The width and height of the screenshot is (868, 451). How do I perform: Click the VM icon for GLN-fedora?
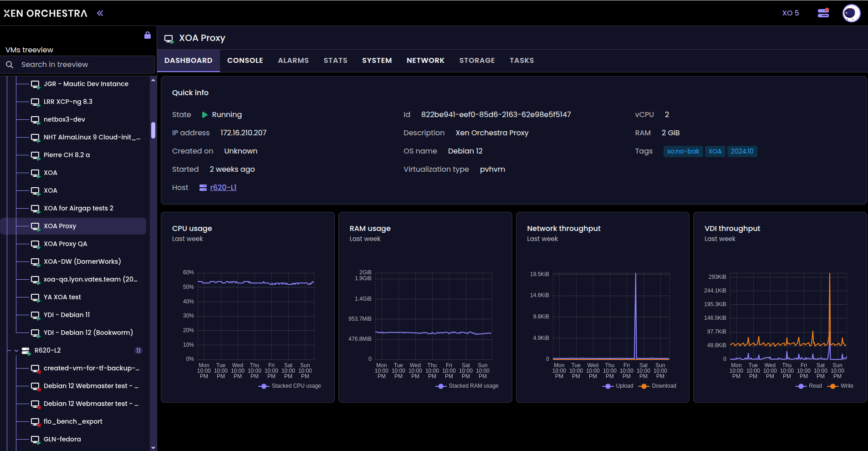coord(36,440)
